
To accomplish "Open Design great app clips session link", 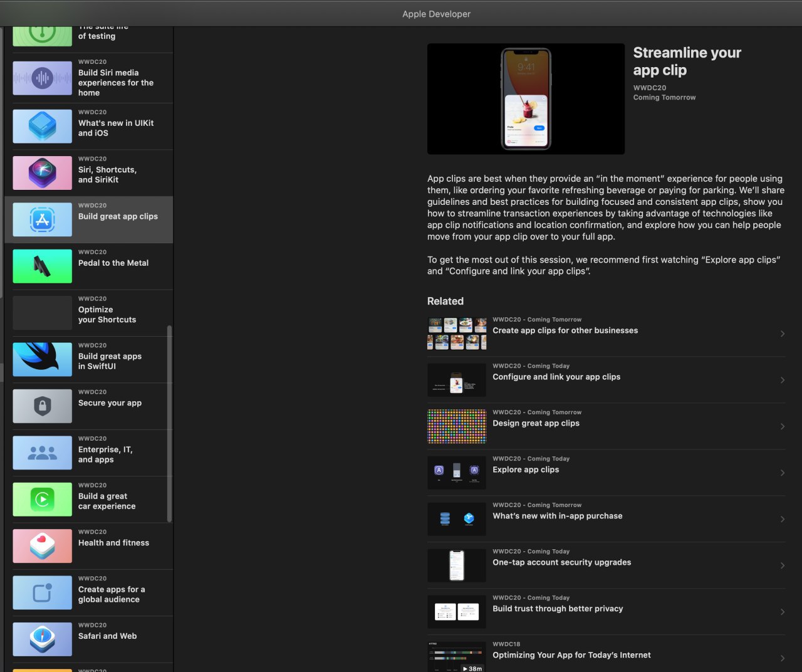I will 536,423.
